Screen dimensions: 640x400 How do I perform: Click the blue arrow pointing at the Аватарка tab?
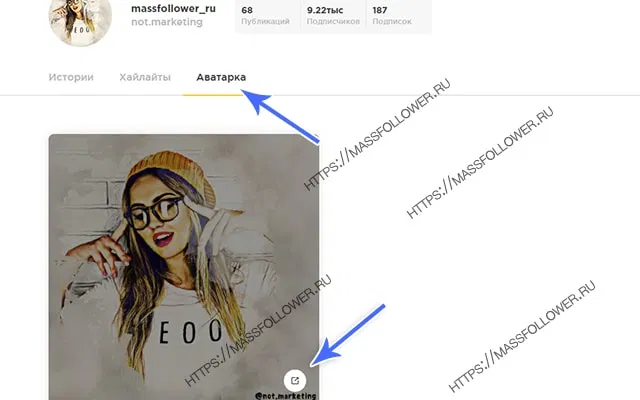coord(280,117)
